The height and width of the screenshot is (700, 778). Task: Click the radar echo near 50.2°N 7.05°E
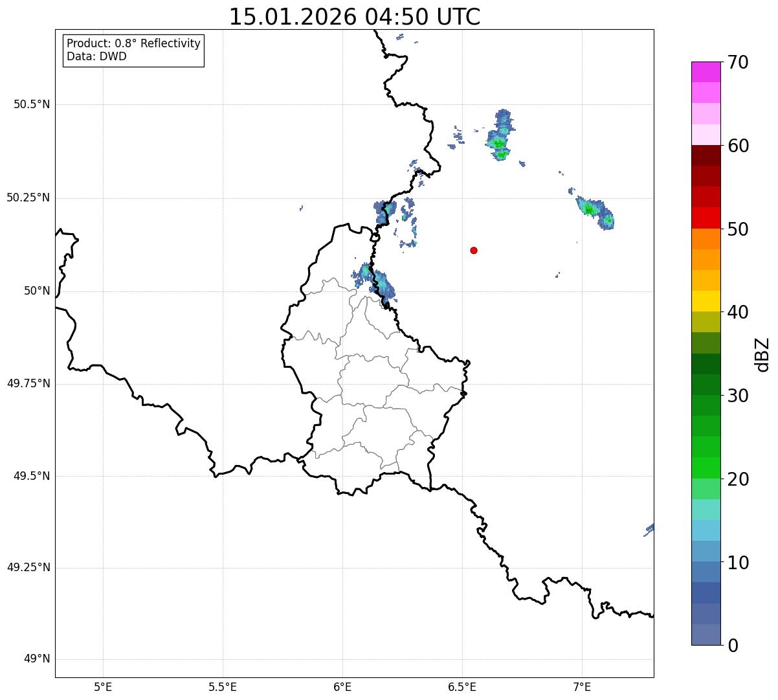595,212
